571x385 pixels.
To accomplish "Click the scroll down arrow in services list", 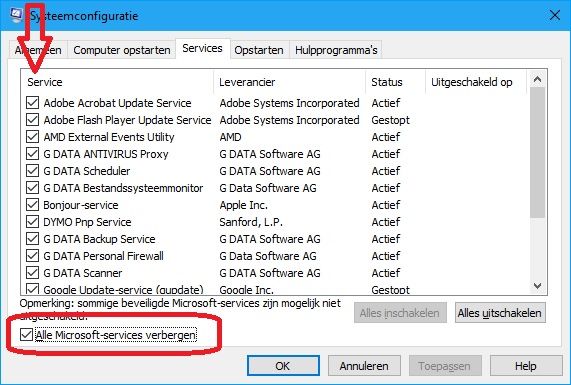I will click(x=537, y=286).
